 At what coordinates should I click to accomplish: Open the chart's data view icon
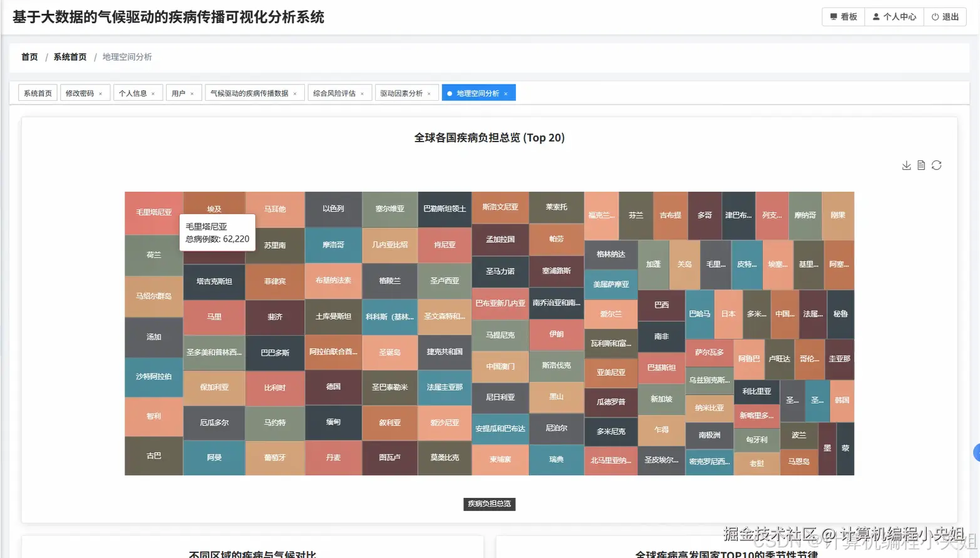(921, 165)
